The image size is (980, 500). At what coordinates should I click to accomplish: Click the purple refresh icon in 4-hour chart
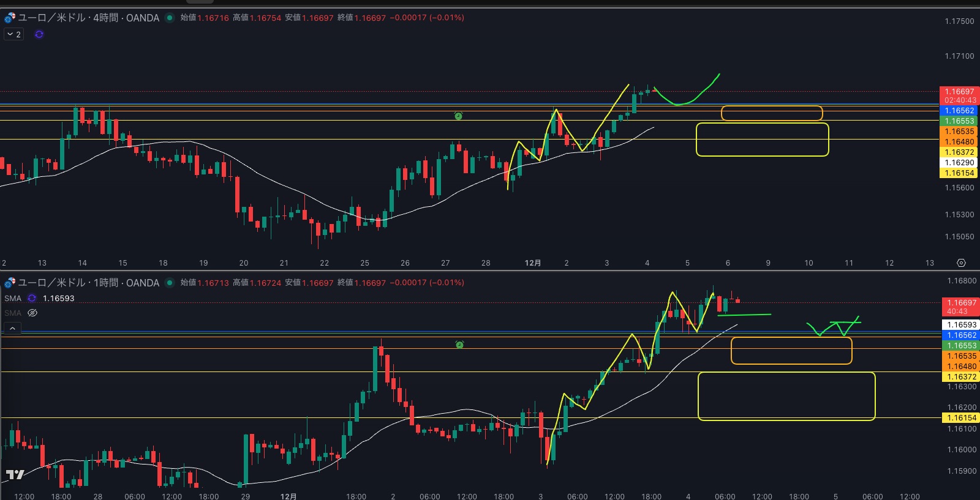[39, 34]
